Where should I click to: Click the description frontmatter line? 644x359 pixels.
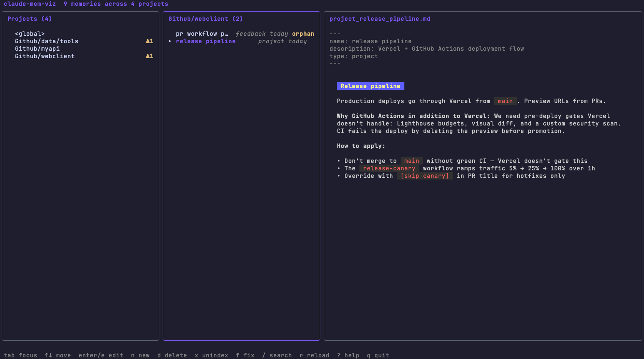[427, 49]
